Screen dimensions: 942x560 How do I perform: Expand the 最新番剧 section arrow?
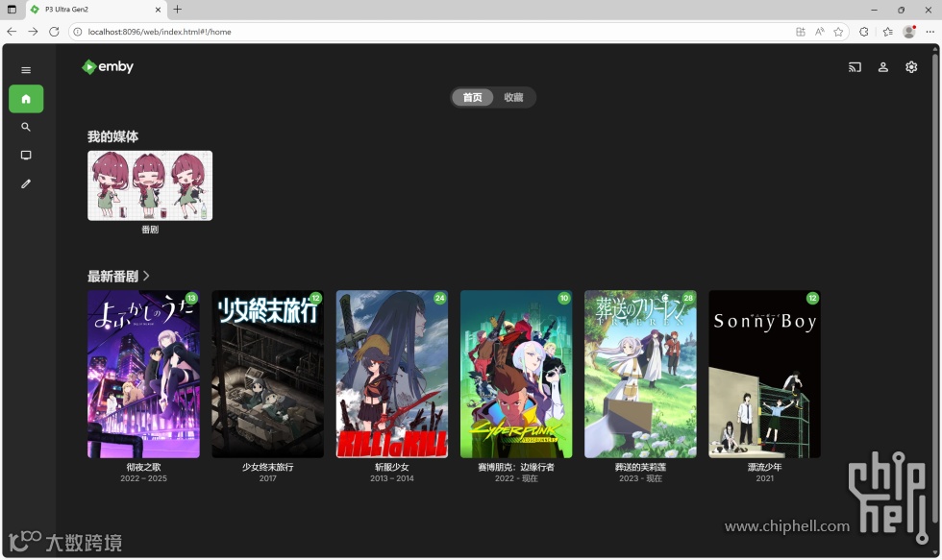(x=146, y=276)
